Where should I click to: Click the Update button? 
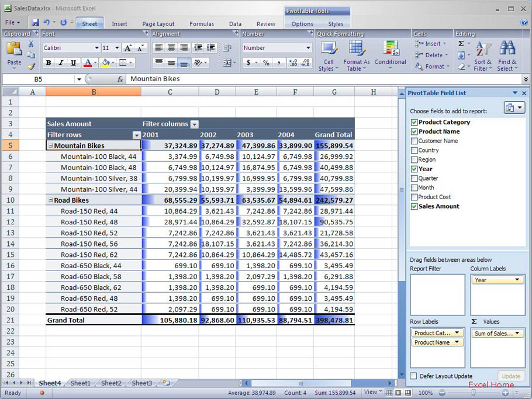click(510, 376)
